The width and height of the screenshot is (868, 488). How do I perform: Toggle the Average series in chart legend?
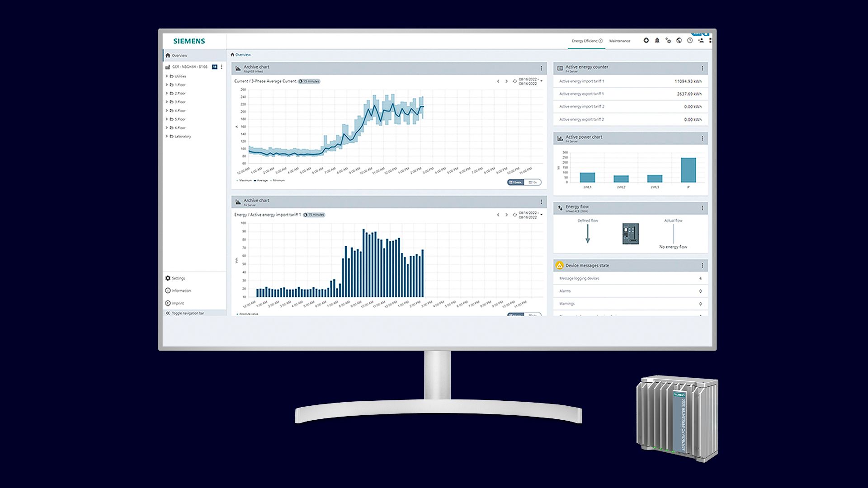pos(261,180)
